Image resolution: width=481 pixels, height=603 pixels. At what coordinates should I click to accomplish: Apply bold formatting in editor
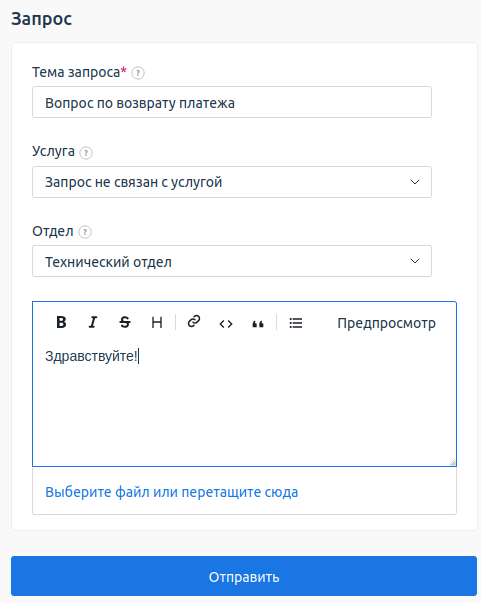tap(61, 322)
